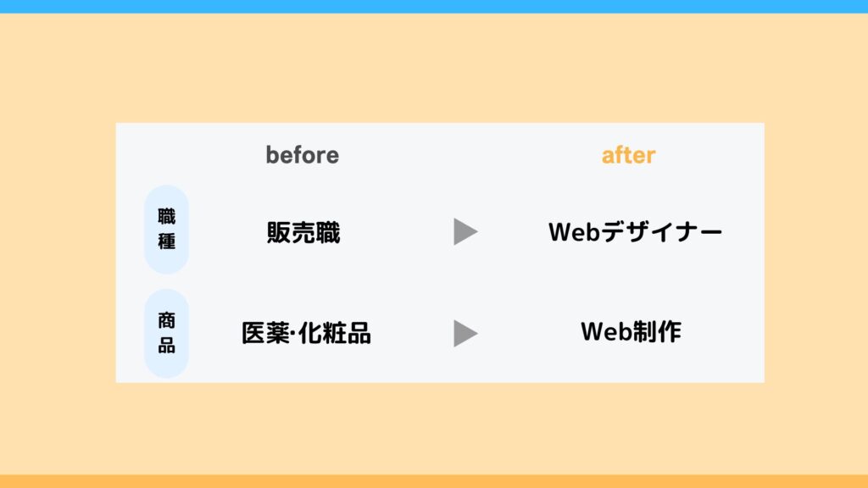Screen dimensions: 868x488
Task: Select the 販売職 text
Action: (x=303, y=232)
